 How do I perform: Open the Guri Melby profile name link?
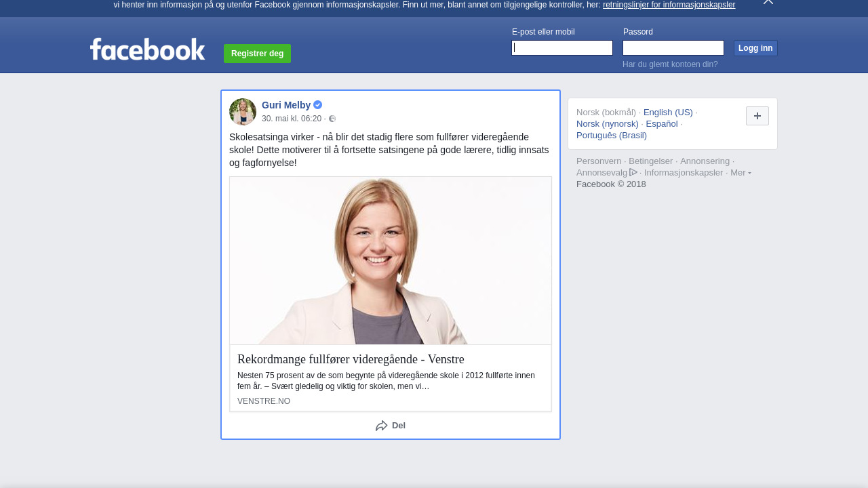286,105
